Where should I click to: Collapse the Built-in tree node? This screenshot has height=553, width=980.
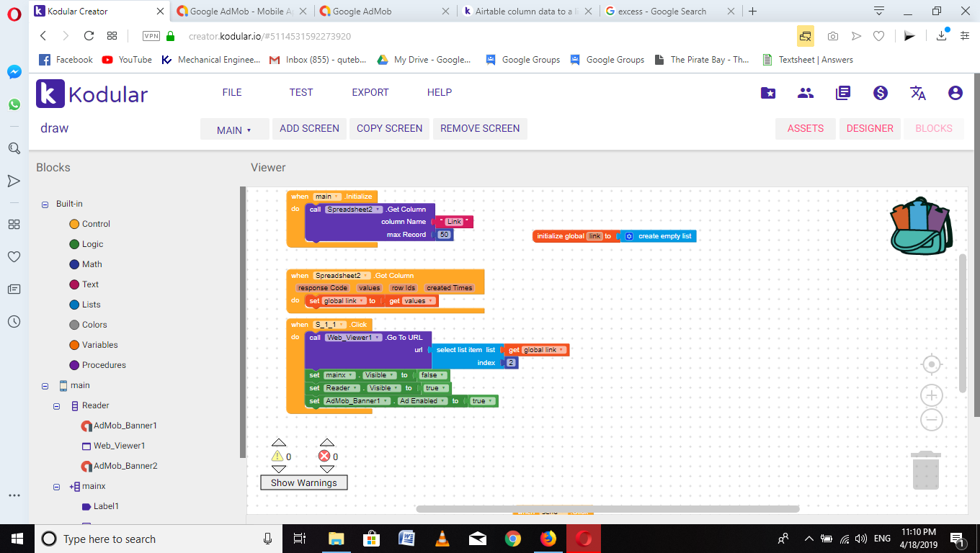coord(45,204)
